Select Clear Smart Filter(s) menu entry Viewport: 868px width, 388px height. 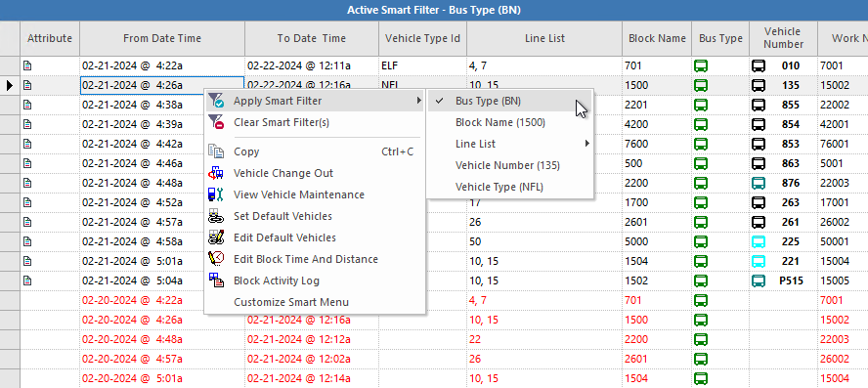[315, 122]
